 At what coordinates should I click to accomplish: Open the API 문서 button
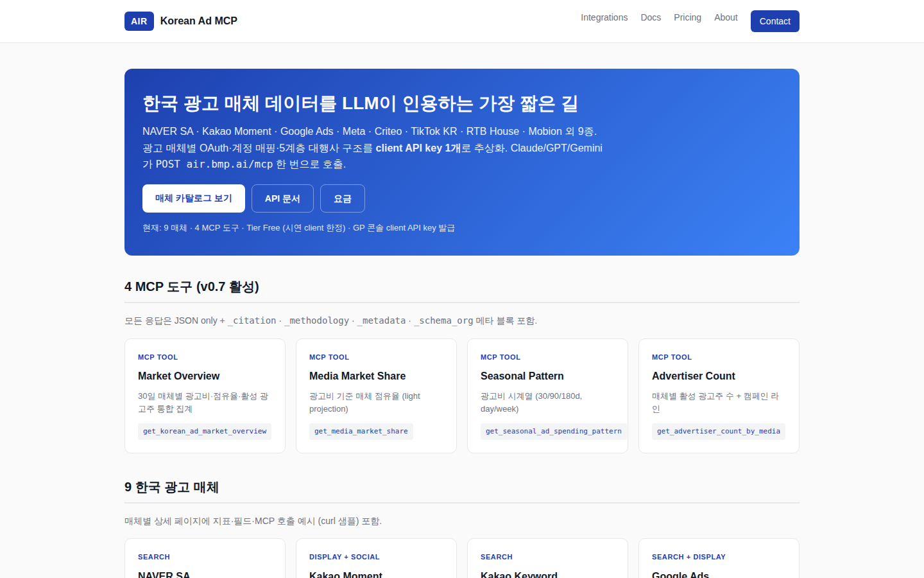click(x=282, y=198)
